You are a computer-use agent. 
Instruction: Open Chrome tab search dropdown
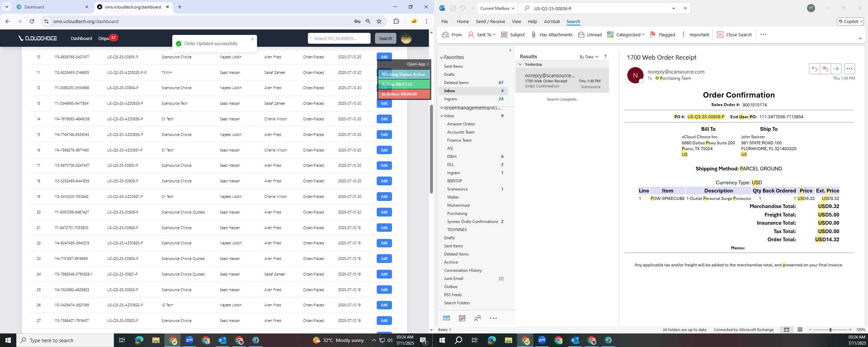6,7
